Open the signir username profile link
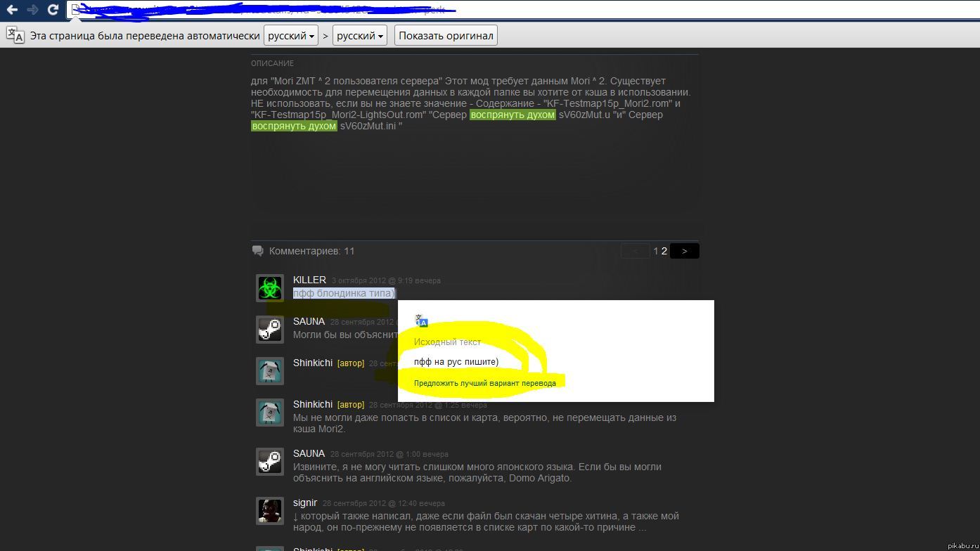This screenshot has height=551, width=980. 305,503
